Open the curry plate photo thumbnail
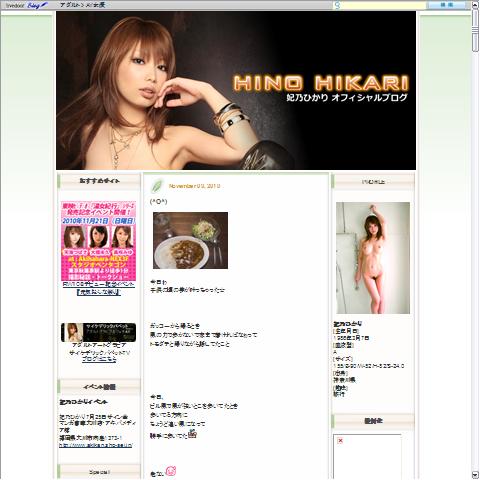 pyautogui.click(x=190, y=240)
